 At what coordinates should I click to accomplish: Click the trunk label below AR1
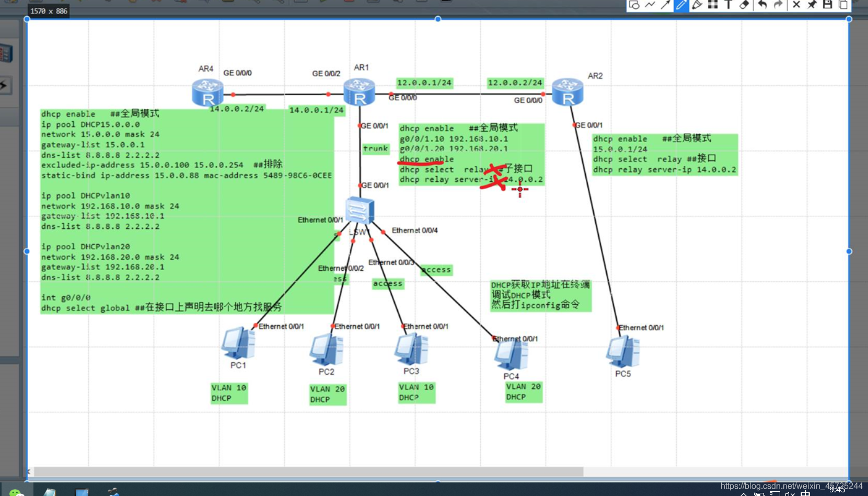[x=376, y=148]
